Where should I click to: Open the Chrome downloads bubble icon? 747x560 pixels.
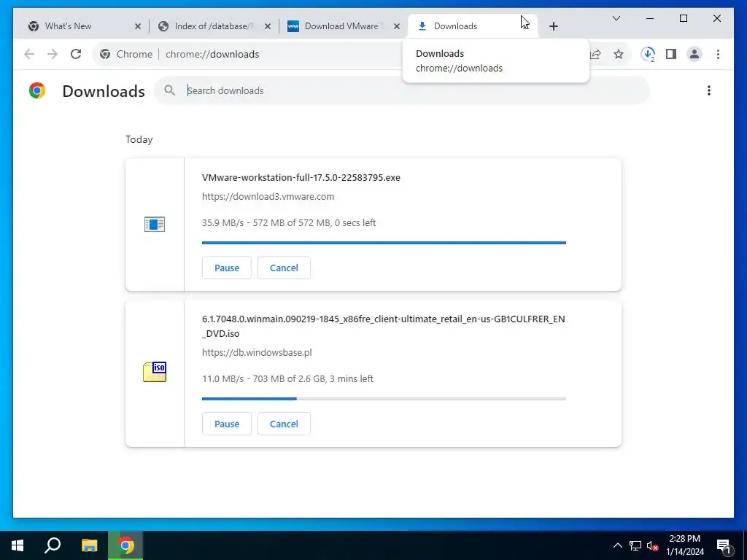pyautogui.click(x=648, y=54)
